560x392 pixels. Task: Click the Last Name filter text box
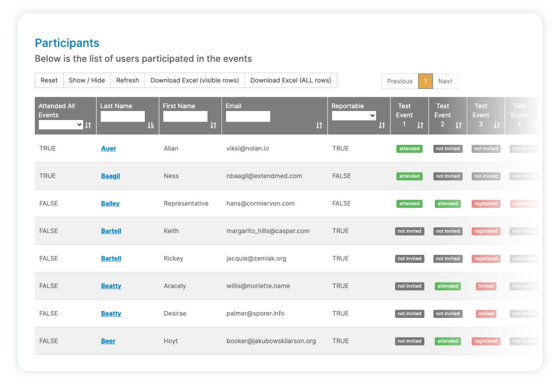click(122, 116)
